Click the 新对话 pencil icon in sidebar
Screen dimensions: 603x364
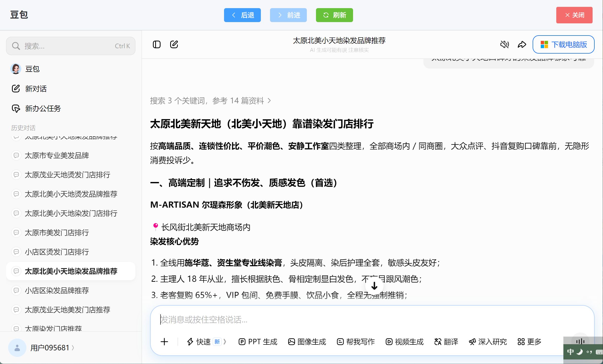click(x=16, y=89)
